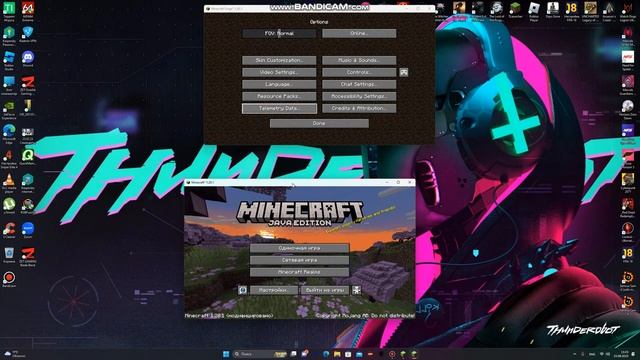The width and height of the screenshot is (640, 360).
Task: Click the Copyright Mojang AB text link
Action: coord(365,316)
